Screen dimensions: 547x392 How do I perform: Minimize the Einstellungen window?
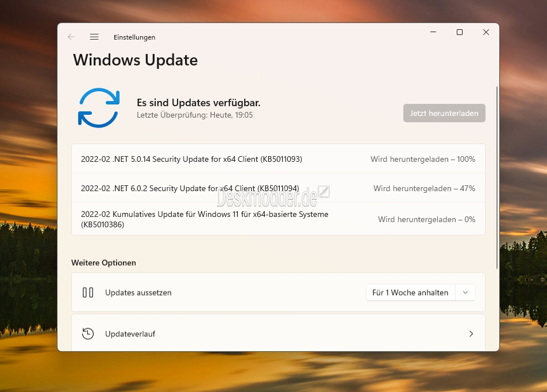pos(433,32)
